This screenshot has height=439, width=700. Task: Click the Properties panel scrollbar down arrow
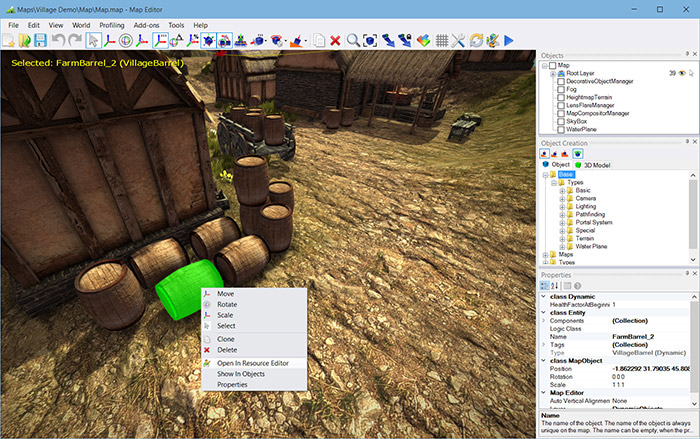coord(694,404)
